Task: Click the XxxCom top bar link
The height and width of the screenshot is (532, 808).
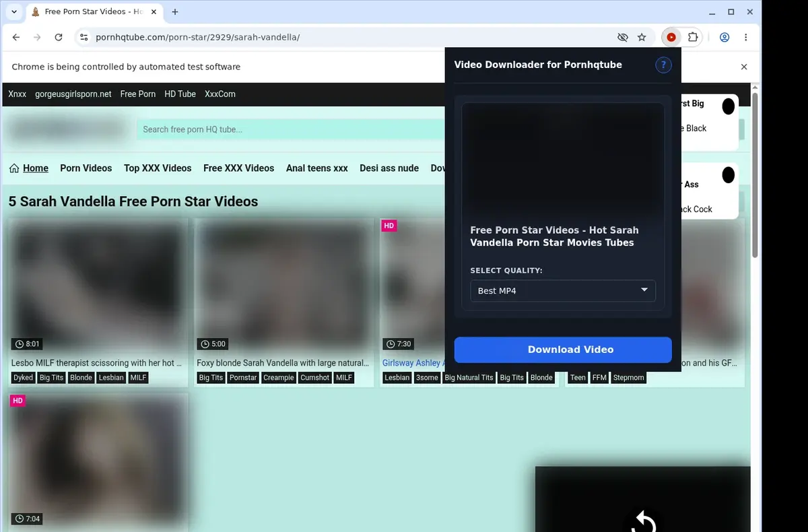Action: pos(220,94)
